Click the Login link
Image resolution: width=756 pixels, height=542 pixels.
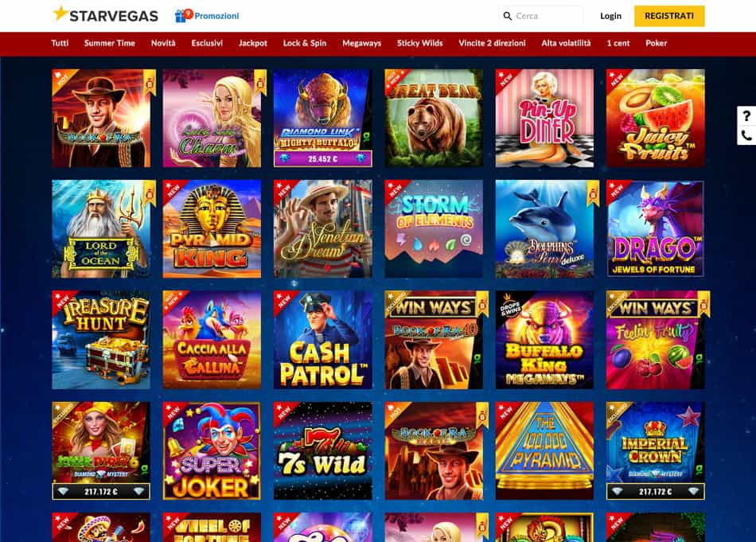[x=610, y=16]
